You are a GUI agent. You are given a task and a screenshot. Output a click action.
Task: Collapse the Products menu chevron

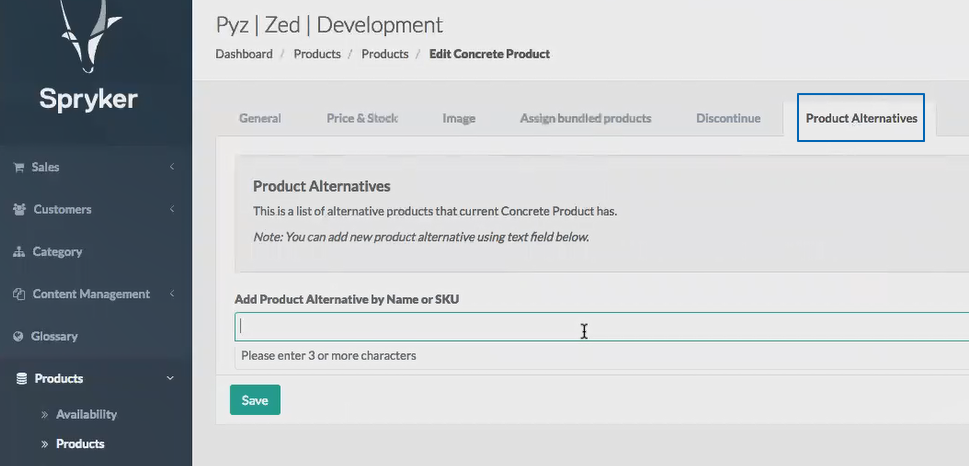(171, 379)
